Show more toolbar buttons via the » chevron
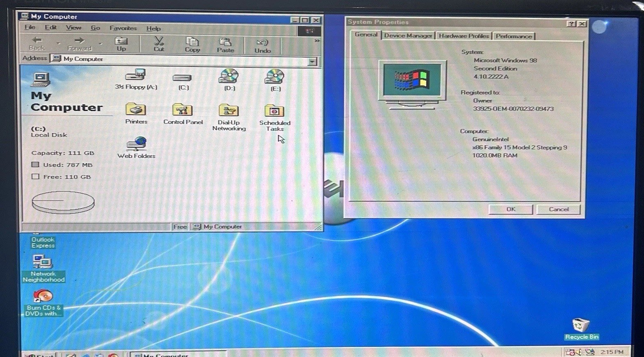 [317, 41]
